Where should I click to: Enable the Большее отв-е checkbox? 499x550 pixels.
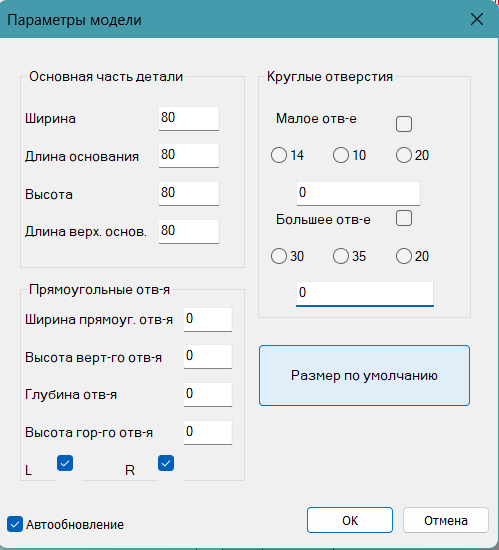[404, 218]
